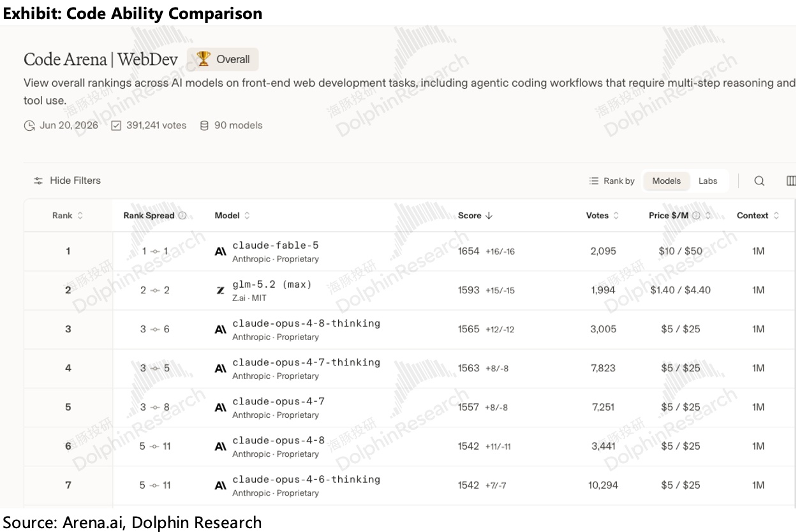Click the 10,294 votes cell

point(603,485)
